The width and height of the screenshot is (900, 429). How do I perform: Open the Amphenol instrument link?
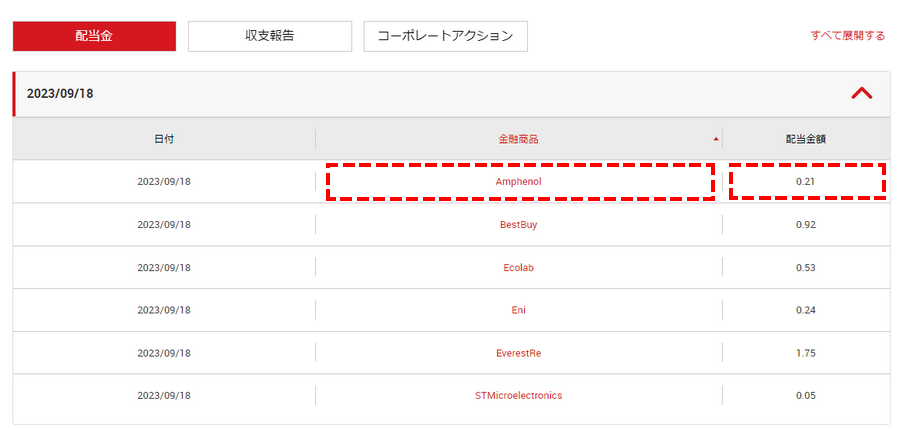click(519, 181)
